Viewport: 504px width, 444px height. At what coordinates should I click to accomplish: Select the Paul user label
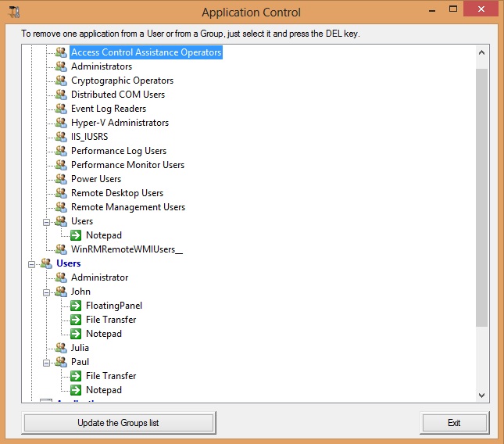(x=80, y=362)
